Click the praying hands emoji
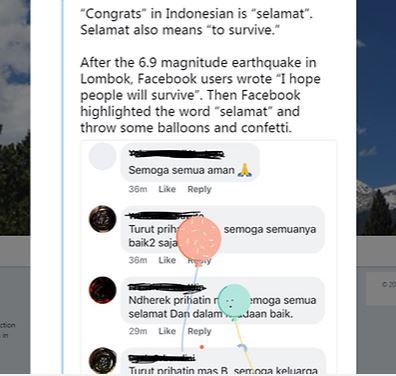396x376 pixels. click(245, 170)
